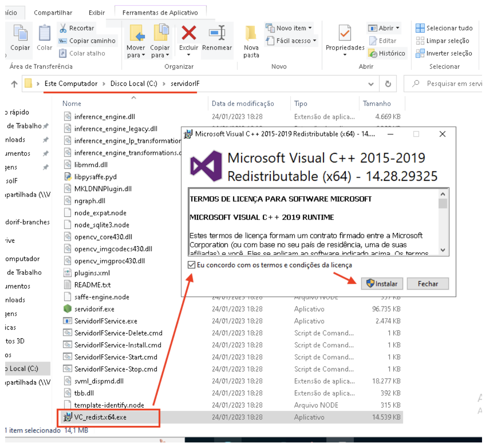Select Recortar scissors command
488x448 pixels.
77,28
